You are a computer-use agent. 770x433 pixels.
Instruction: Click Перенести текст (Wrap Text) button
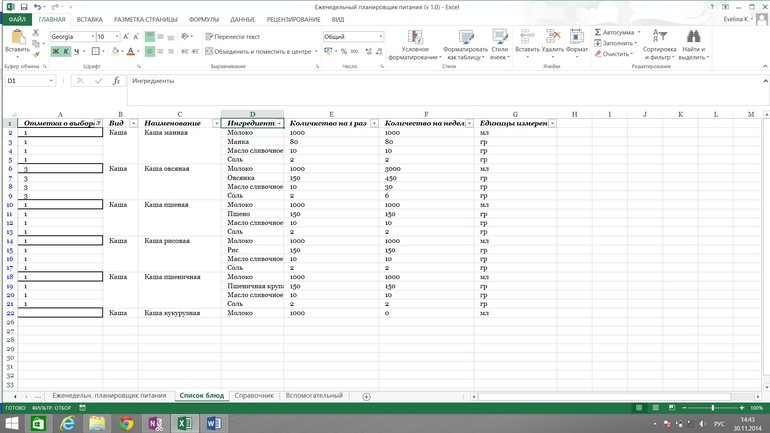tap(233, 37)
